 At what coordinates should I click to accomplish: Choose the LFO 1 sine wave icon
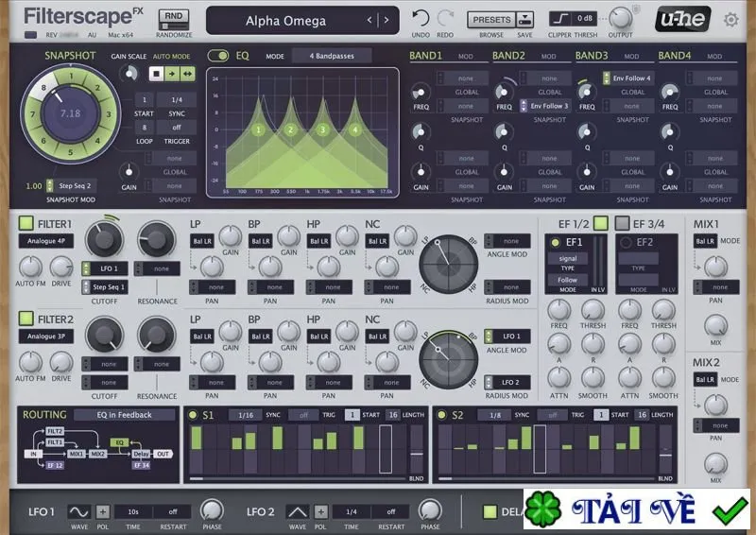pos(79,511)
